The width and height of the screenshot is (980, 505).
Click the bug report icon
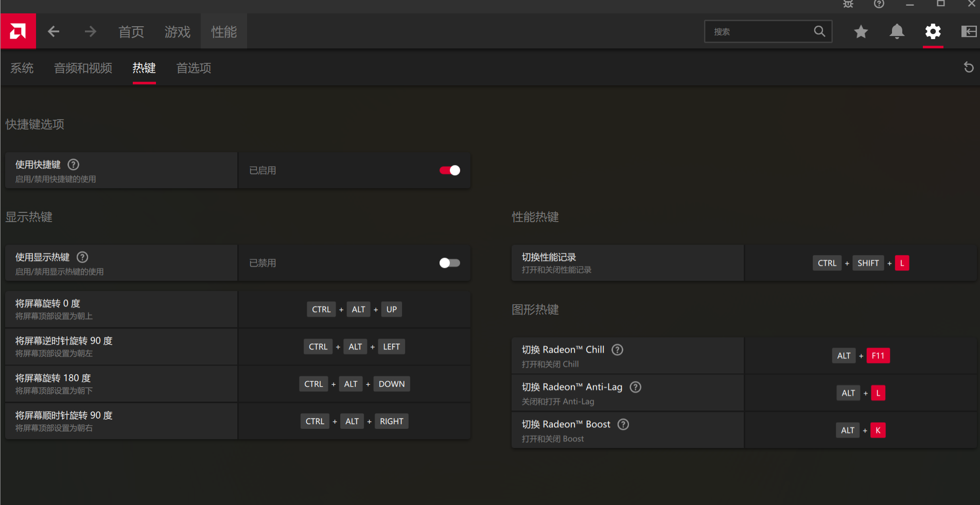pos(848,4)
